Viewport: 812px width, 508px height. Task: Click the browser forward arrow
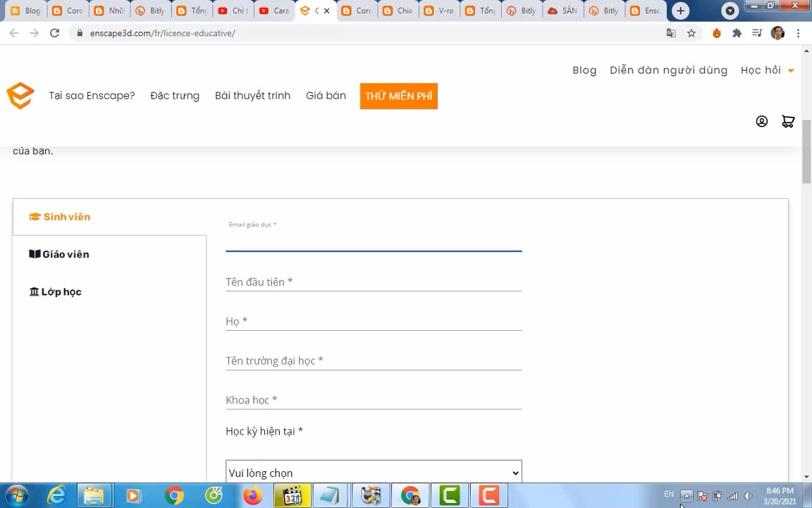coord(34,33)
